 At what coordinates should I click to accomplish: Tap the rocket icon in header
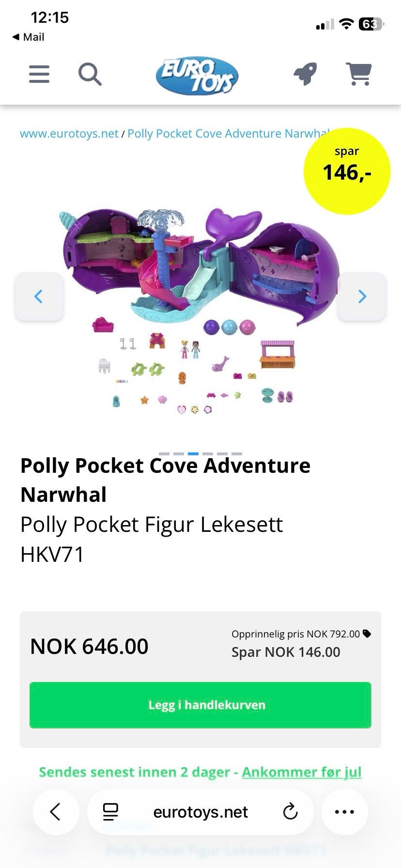click(305, 74)
